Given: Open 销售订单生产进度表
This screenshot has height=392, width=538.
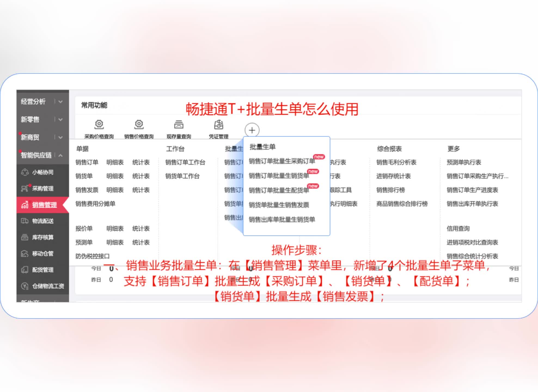Looking at the screenshot, I should pyautogui.click(x=472, y=190).
